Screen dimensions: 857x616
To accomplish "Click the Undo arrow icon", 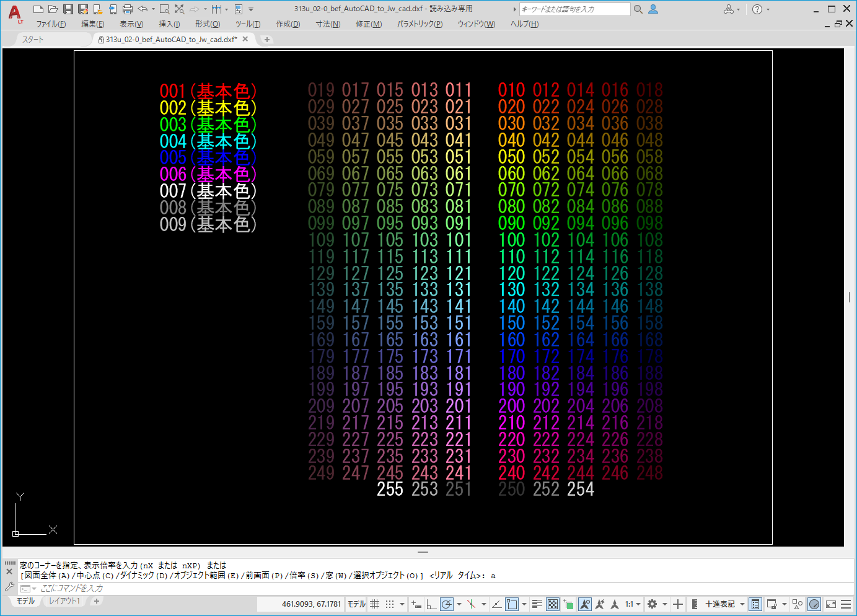I will tap(143, 9).
